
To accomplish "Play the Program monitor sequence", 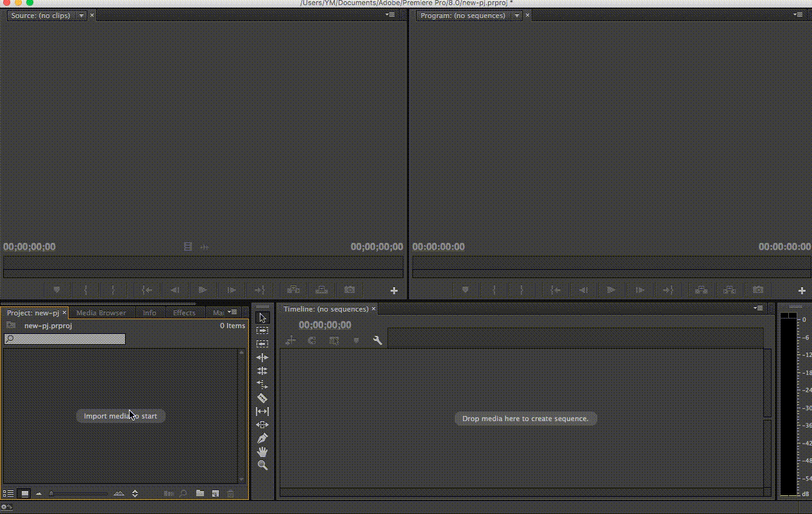I will [x=611, y=290].
